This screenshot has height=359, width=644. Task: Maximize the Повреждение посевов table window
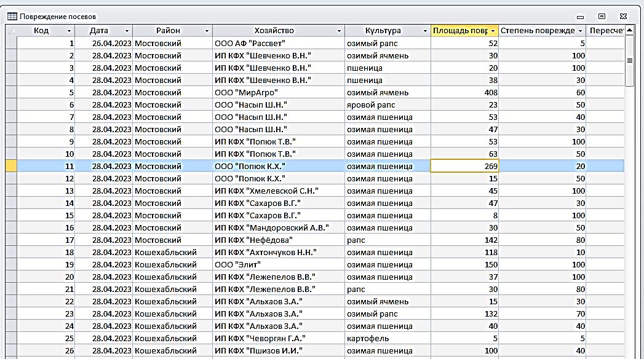click(602, 17)
